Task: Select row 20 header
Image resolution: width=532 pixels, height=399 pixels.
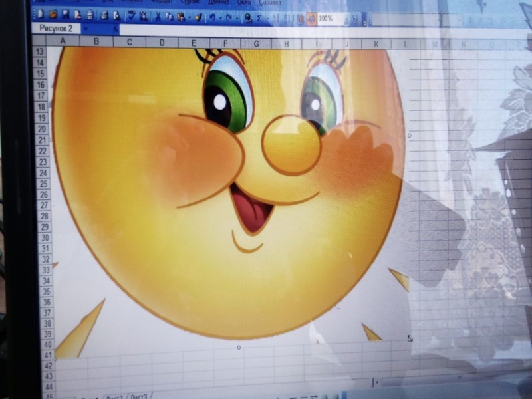Action: coord(42,129)
